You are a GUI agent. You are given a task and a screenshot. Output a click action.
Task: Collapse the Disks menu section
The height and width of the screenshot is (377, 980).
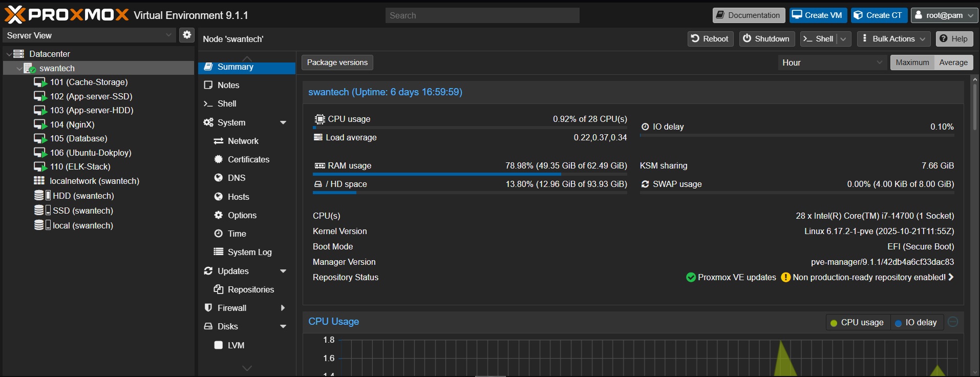(x=283, y=326)
